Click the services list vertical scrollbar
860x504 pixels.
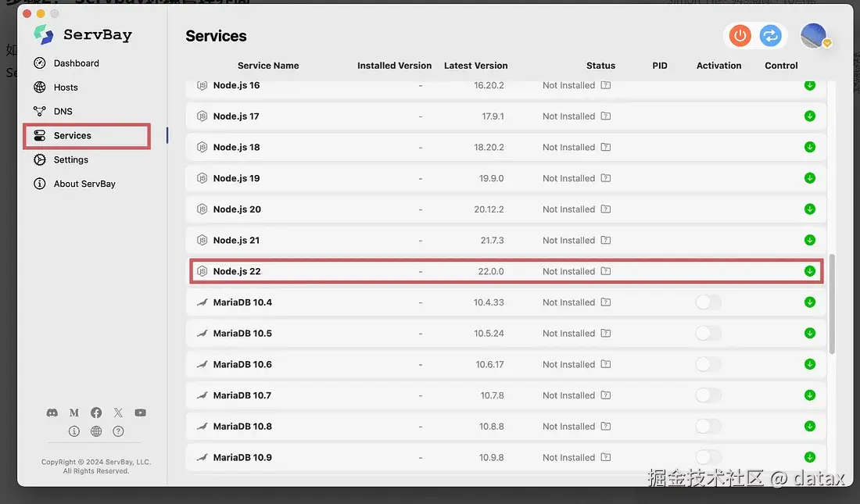(x=832, y=304)
